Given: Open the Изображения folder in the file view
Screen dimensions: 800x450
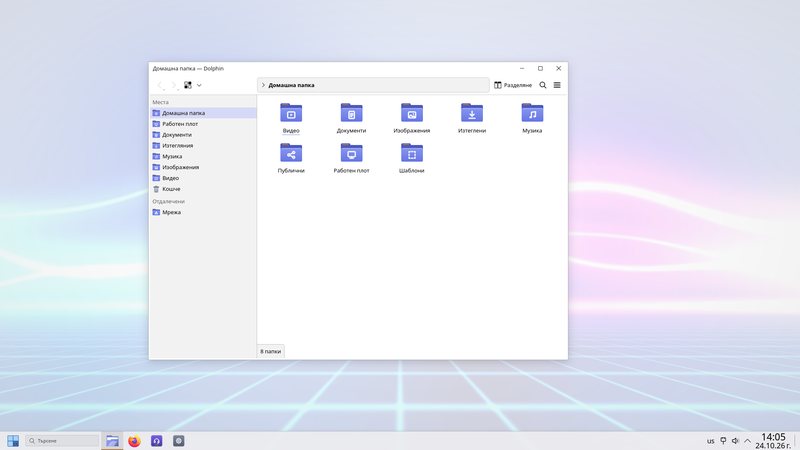Looking at the screenshot, I should [412, 113].
